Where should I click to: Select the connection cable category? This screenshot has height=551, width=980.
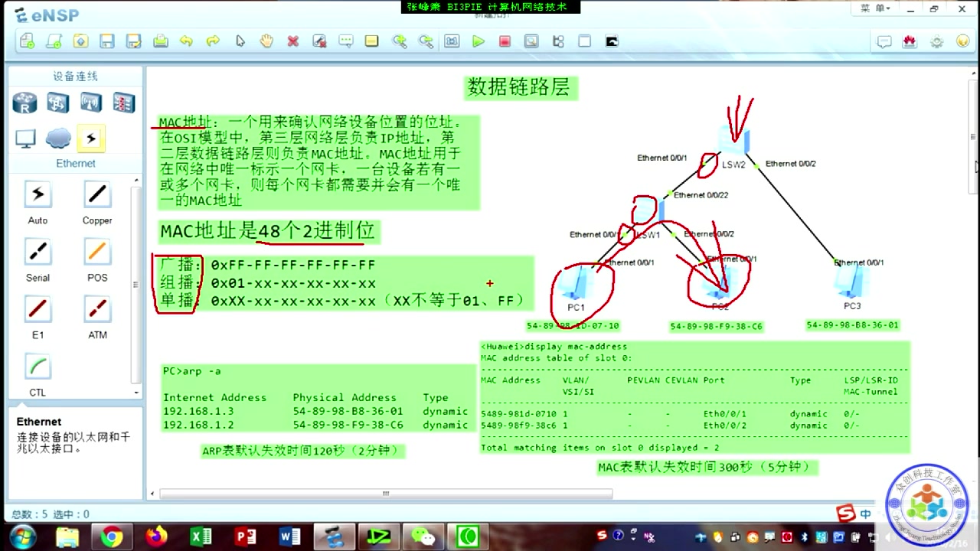coord(91,139)
